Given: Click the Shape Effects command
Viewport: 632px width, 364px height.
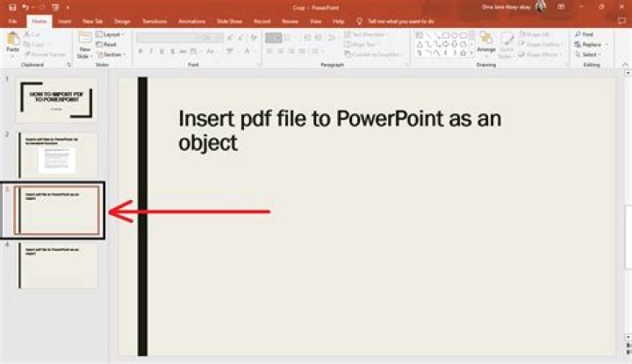Looking at the screenshot, I should pos(540,54).
